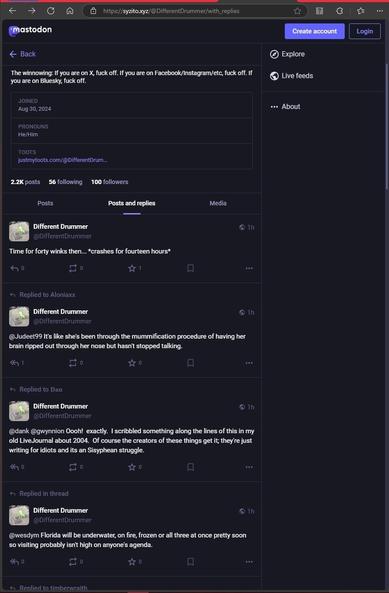Bookmark this page using the address bar star

point(298,11)
